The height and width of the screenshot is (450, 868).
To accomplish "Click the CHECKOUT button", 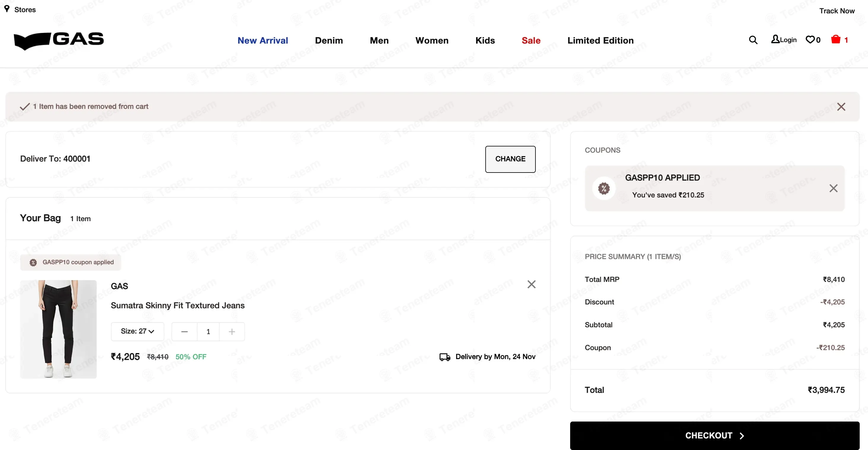I will point(714,435).
